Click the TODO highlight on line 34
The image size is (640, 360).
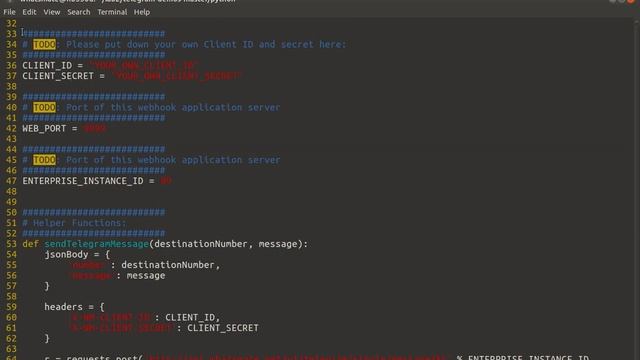[44, 44]
